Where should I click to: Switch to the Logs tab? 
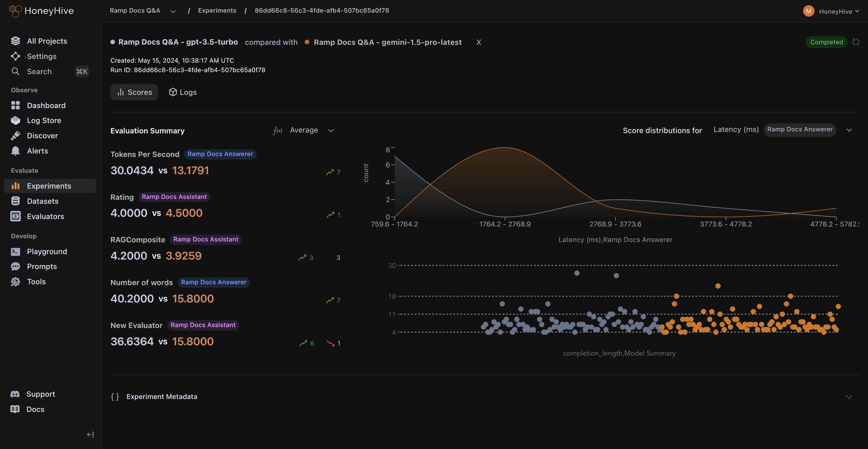point(183,92)
